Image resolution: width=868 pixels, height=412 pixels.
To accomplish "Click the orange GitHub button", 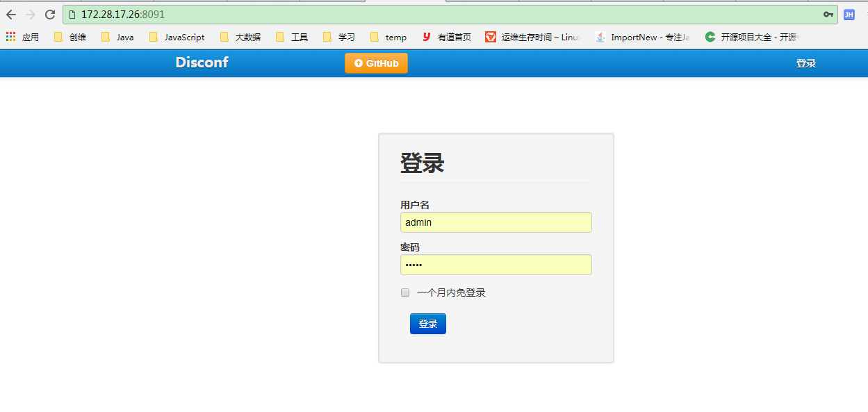I will tap(376, 63).
